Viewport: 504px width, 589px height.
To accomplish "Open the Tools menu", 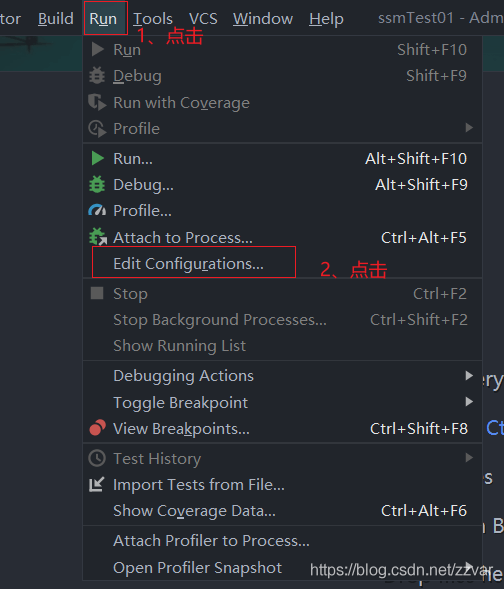I will [x=153, y=18].
